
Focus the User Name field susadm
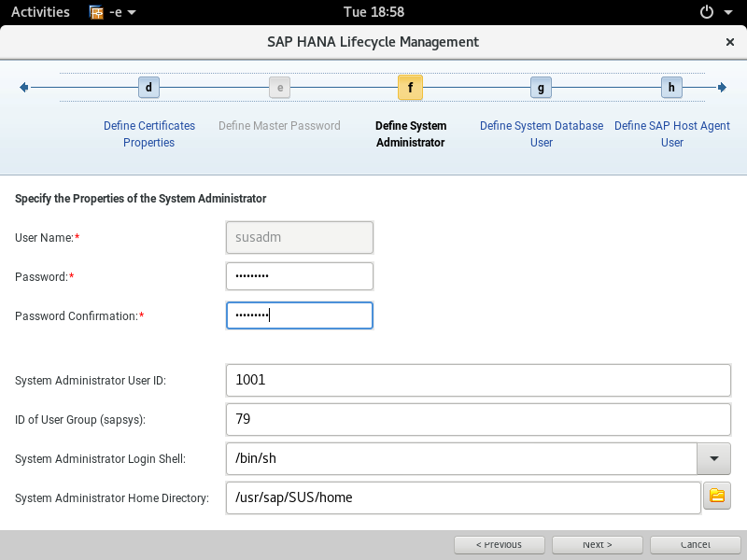point(300,237)
